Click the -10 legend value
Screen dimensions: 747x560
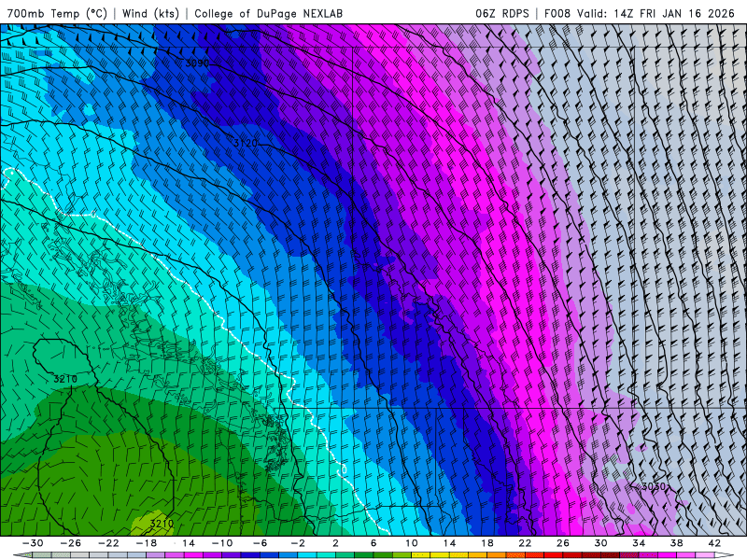[x=222, y=543]
